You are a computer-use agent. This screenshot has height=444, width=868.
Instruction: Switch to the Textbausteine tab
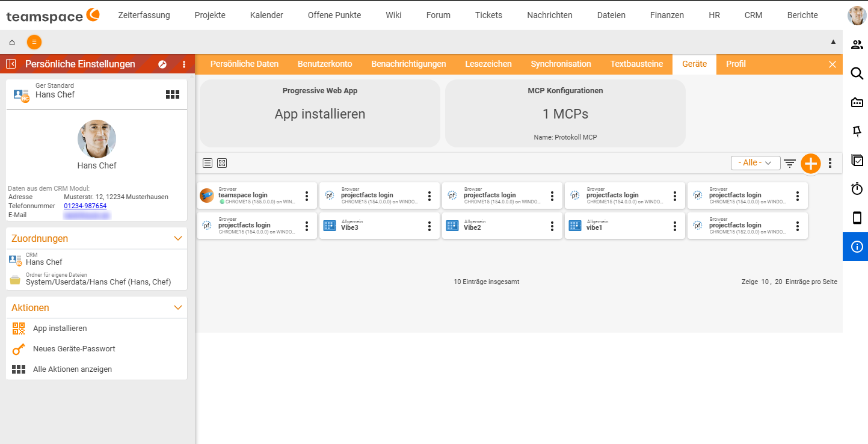pyautogui.click(x=636, y=64)
